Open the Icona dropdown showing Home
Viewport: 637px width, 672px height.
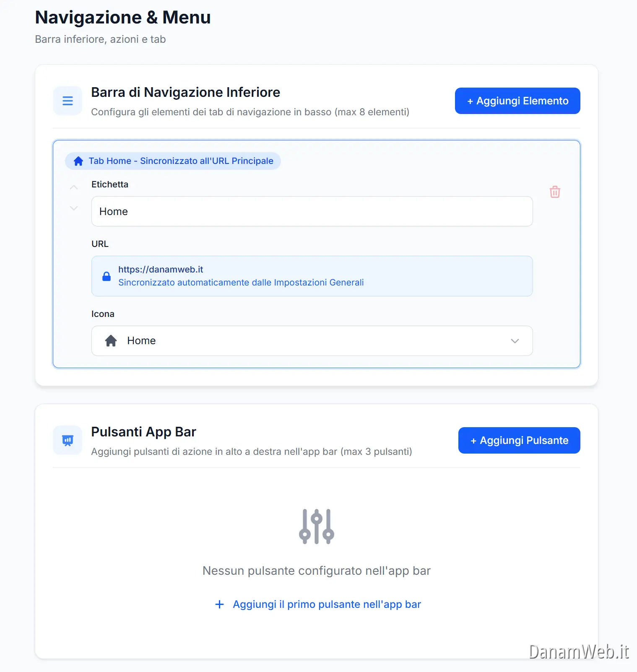click(312, 341)
